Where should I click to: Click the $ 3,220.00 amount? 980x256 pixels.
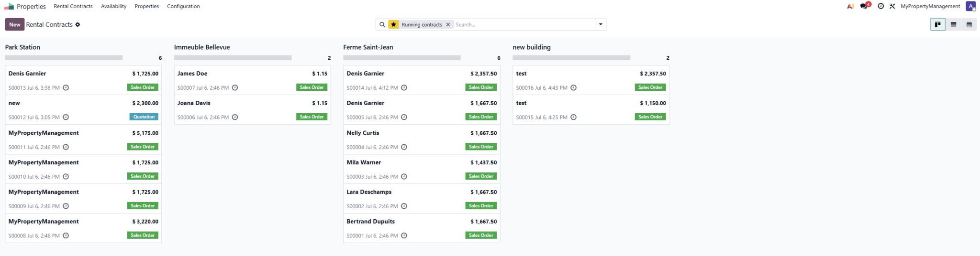pos(145,222)
